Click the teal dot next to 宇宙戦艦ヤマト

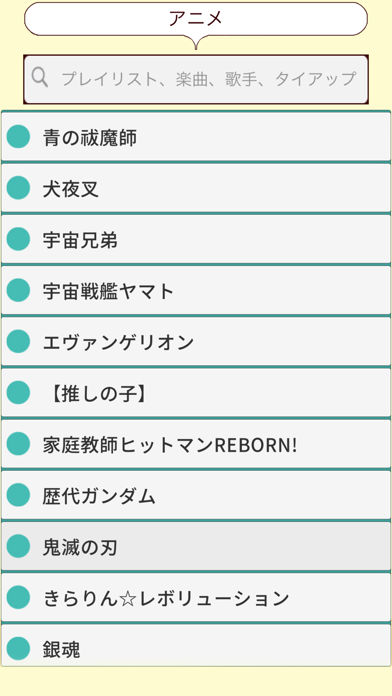18,290
